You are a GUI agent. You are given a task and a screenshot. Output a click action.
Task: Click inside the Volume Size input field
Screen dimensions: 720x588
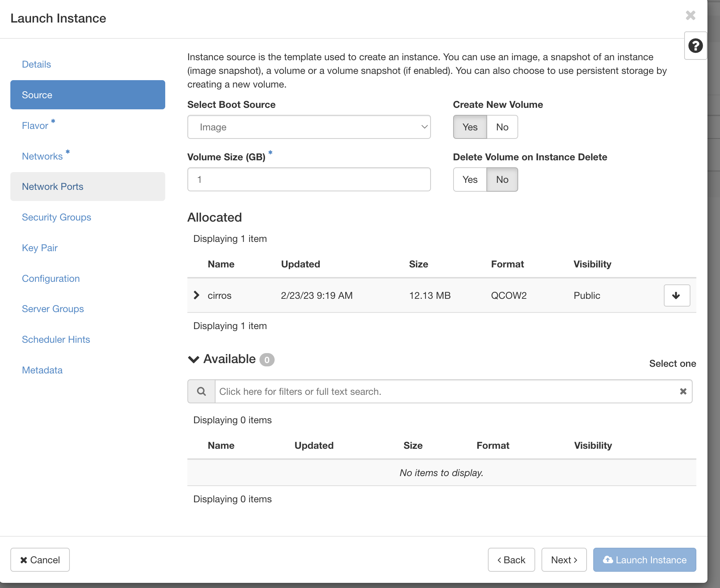[x=309, y=179]
